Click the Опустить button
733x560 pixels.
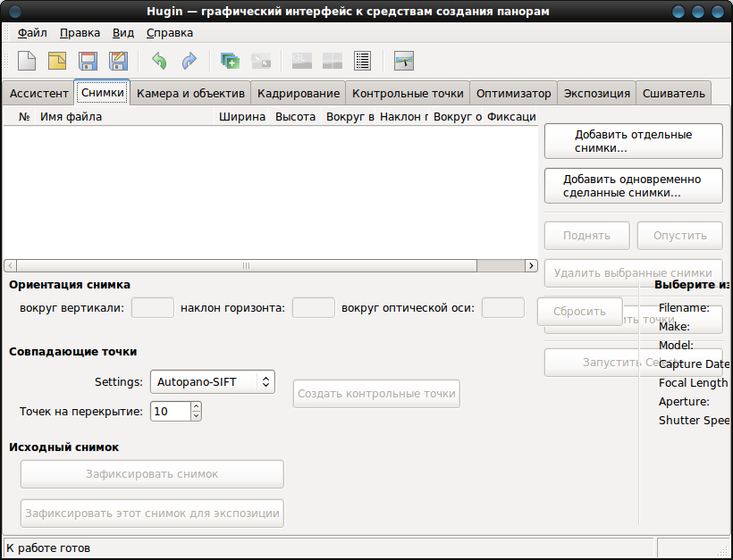[680, 236]
